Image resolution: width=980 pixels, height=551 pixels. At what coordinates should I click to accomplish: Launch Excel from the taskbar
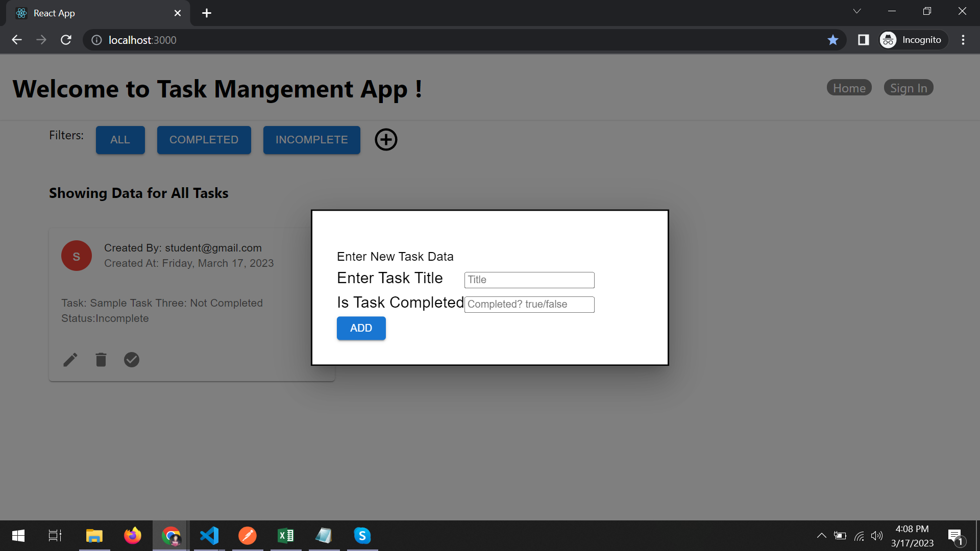coord(285,536)
